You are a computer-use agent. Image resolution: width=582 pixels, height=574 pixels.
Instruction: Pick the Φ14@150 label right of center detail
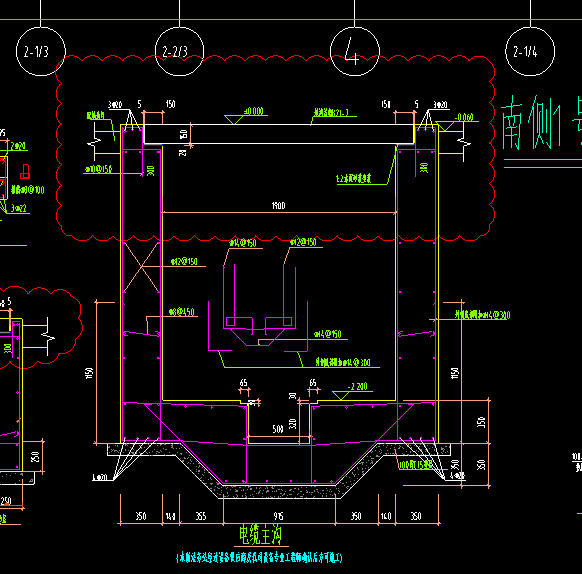(328, 334)
